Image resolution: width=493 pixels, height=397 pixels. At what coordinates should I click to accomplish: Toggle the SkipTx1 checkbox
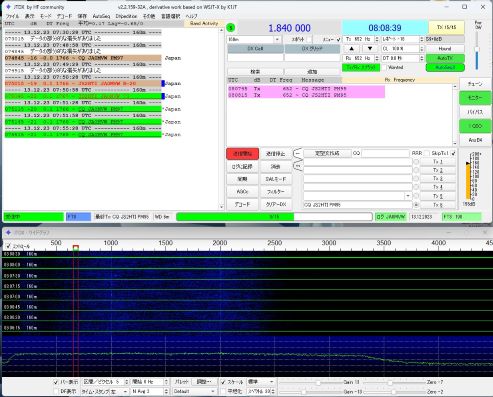pos(453,153)
